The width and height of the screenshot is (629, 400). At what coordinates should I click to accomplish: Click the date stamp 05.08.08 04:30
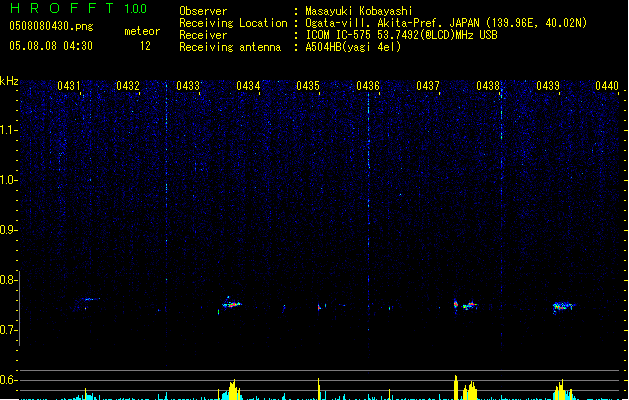pyautogui.click(x=51, y=46)
